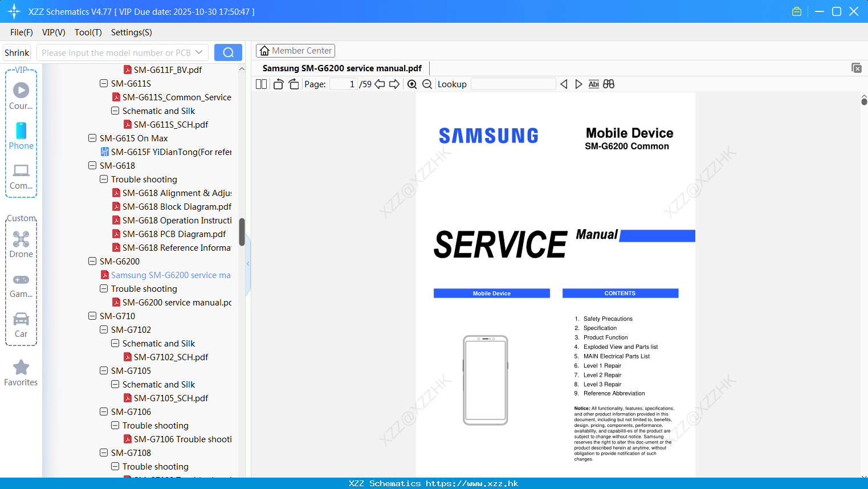Viewport: 868px width, 489px height.
Task: Go to next page arrow
Action: (x=394, y=84)
